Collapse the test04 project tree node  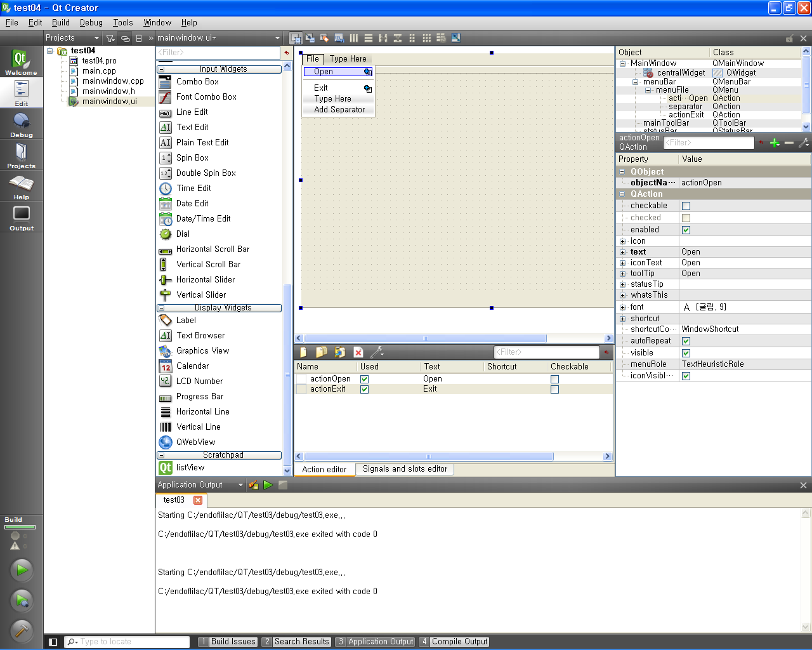pyautogui.click(x=50, y=51)
